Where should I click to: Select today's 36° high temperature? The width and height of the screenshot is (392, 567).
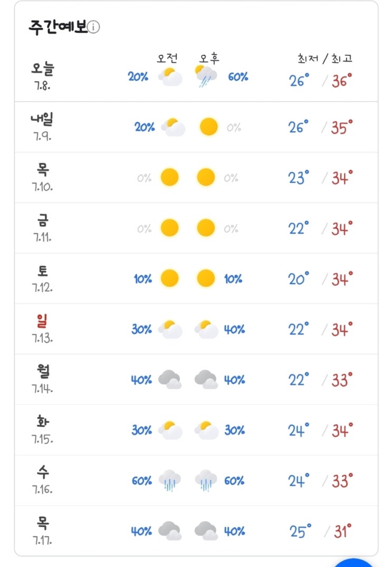342,80
